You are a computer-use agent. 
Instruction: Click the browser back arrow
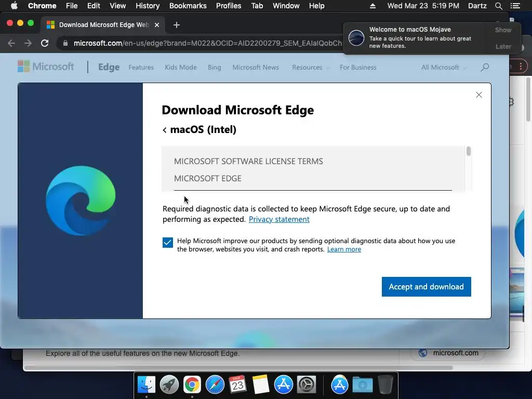point(11,43)
